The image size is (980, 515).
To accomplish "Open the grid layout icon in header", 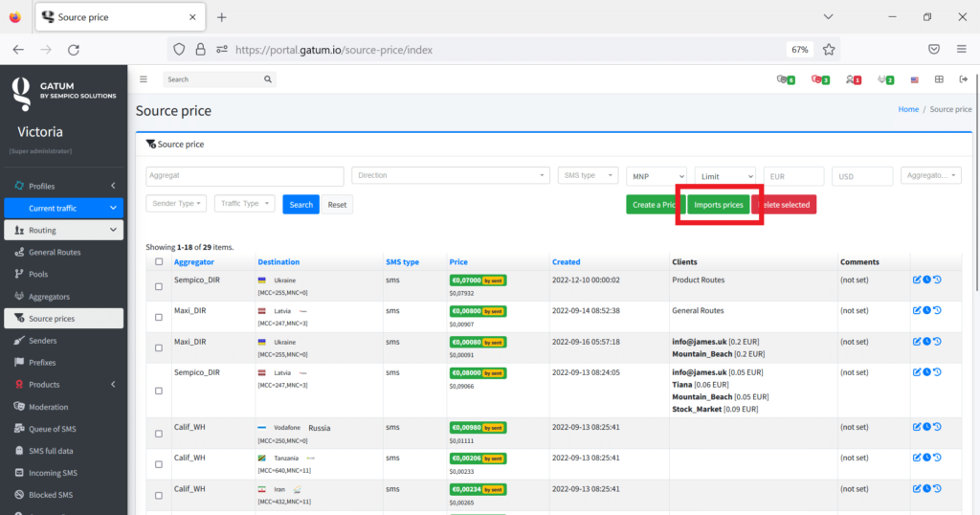I will pos(939,79).
